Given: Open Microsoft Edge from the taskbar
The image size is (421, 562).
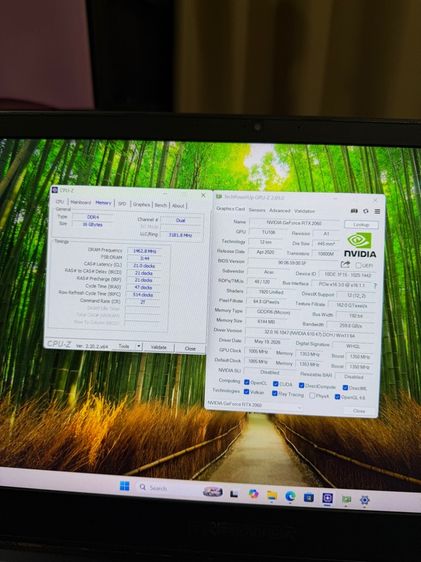Looking at the screenshot, I should 290,496.
